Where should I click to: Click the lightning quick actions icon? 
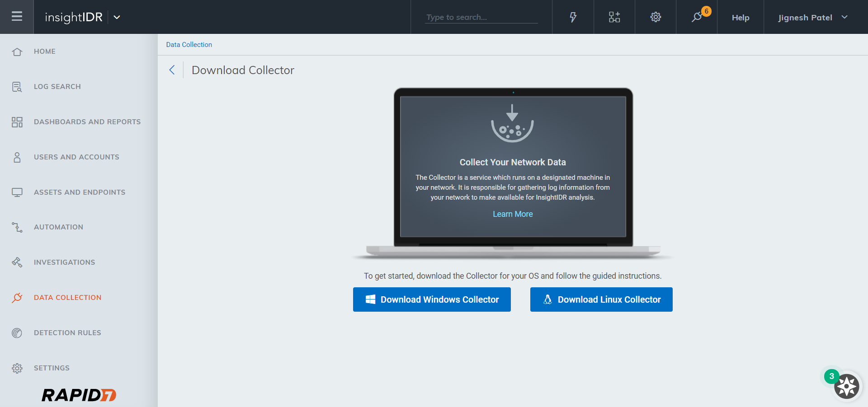[x=573, y=17]
